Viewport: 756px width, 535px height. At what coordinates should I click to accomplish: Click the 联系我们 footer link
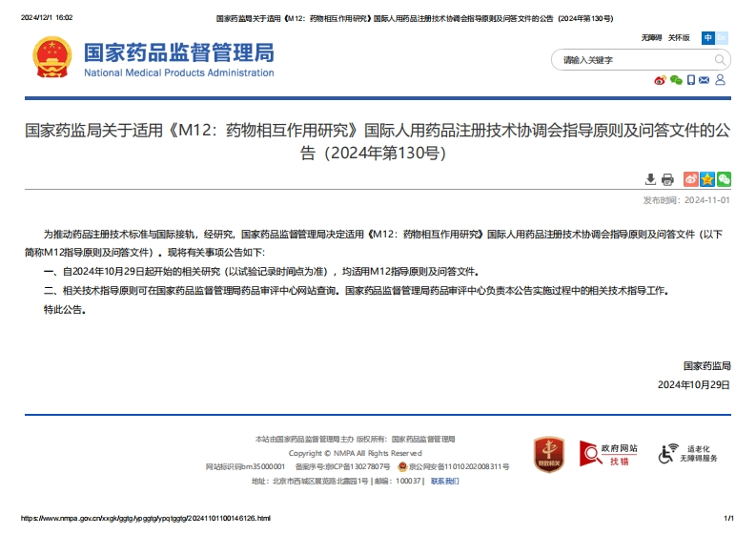(x=444, y=482)
